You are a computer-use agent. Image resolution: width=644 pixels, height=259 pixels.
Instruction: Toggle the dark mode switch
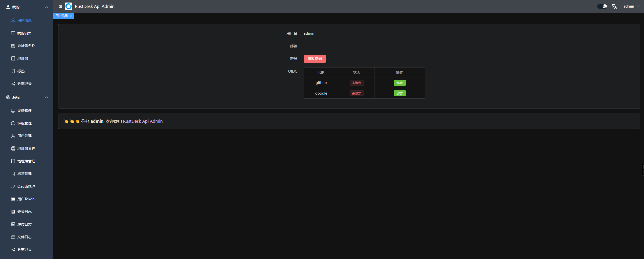coord(602,6)
